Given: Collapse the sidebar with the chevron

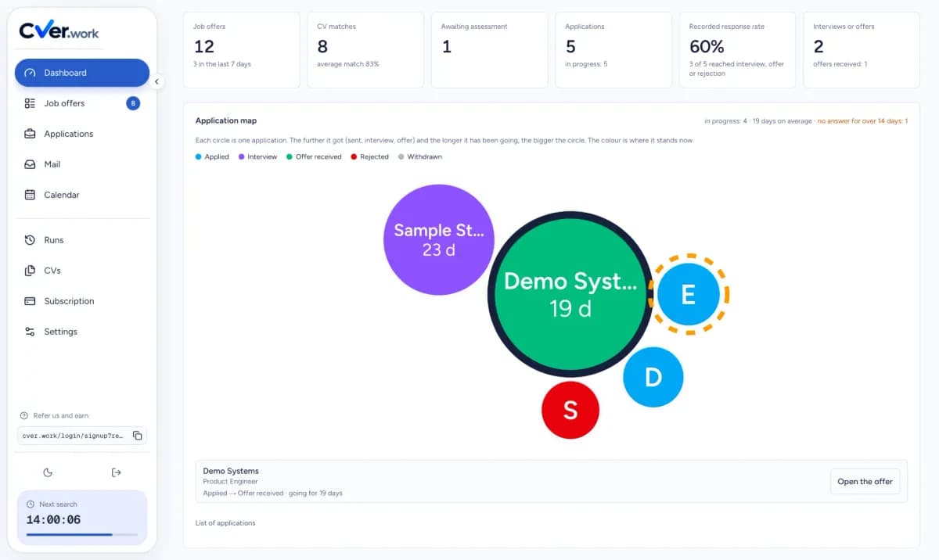Looking at the screenshot, I should [156, 81].
